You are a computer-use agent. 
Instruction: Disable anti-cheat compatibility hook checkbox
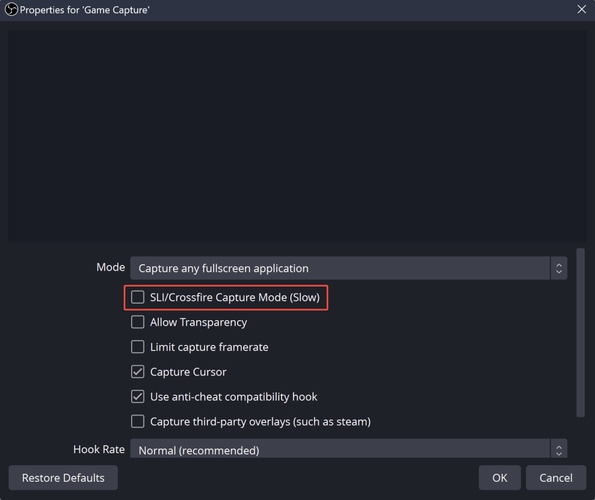[137, 397]
